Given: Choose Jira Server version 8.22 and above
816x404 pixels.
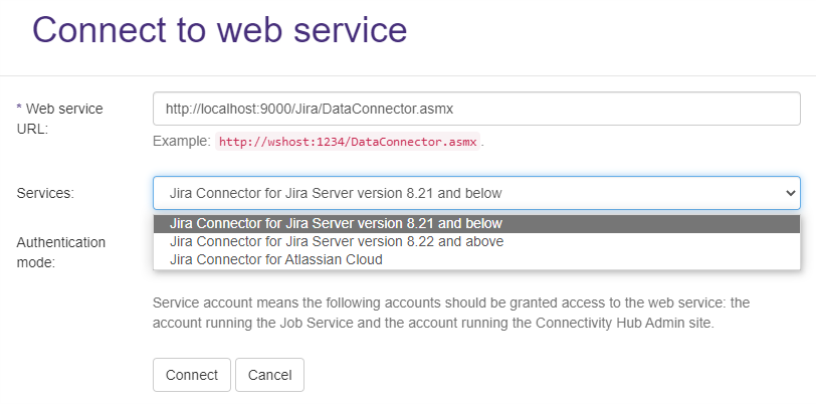Looking at the screenshot, I should pyautogui.click(x=337, y=241).
